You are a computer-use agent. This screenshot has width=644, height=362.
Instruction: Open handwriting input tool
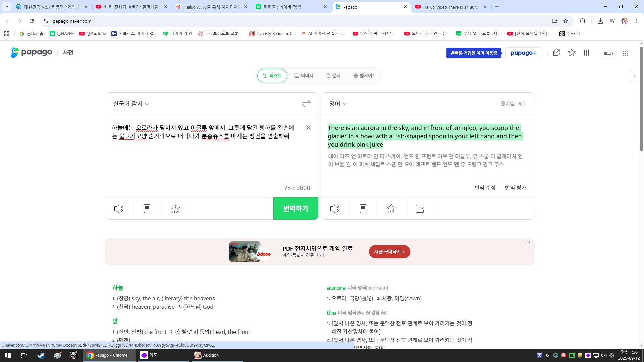click(x=175, y=209)
